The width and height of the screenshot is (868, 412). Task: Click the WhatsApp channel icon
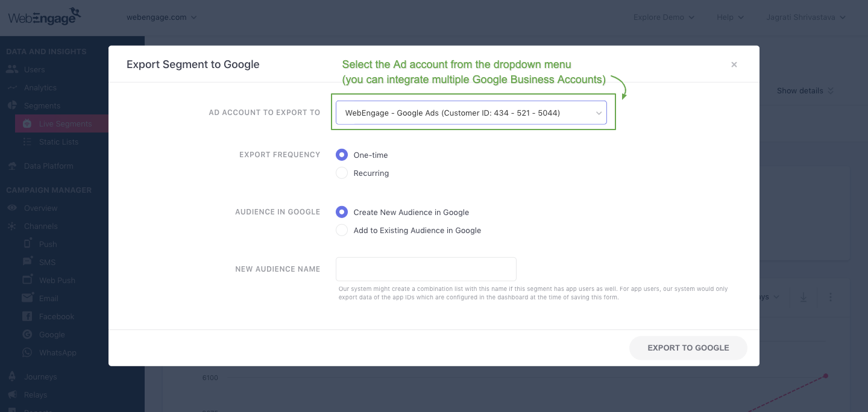pos(27,352)
